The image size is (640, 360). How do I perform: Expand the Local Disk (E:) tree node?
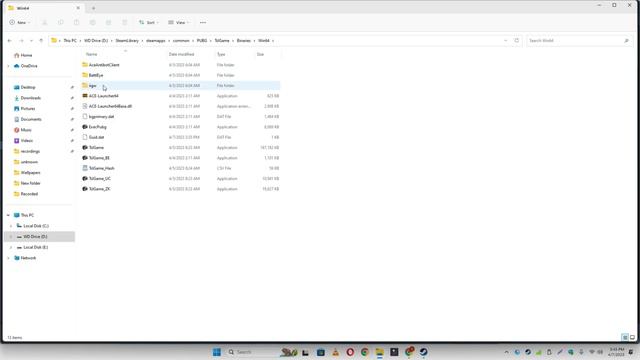pos(11,247)
